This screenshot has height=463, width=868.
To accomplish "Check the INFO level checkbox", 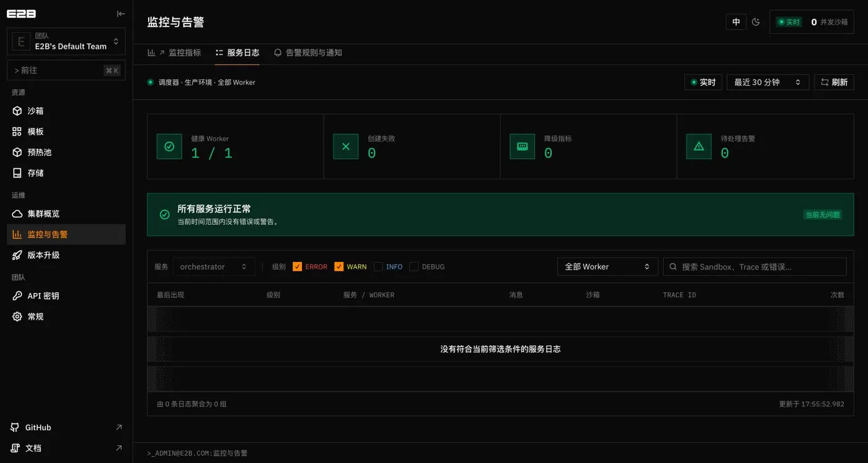I will [x=378, y=267].
